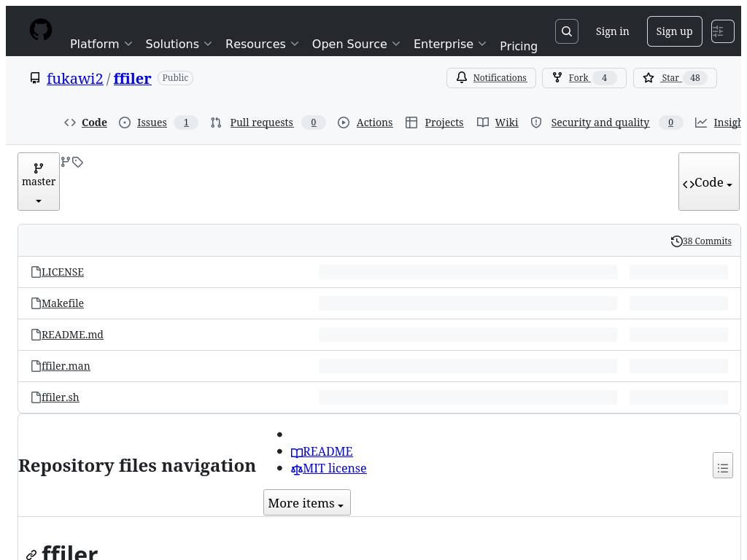Click the LICENSE file icon
This screenshot has height=560, width=747.
click(x=36, y=272)
